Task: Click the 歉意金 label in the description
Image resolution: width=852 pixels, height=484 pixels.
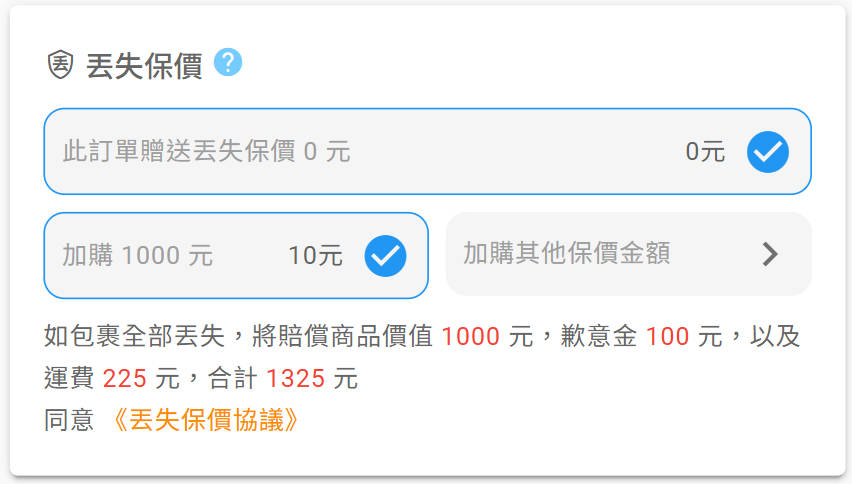Action: point(599,336)
